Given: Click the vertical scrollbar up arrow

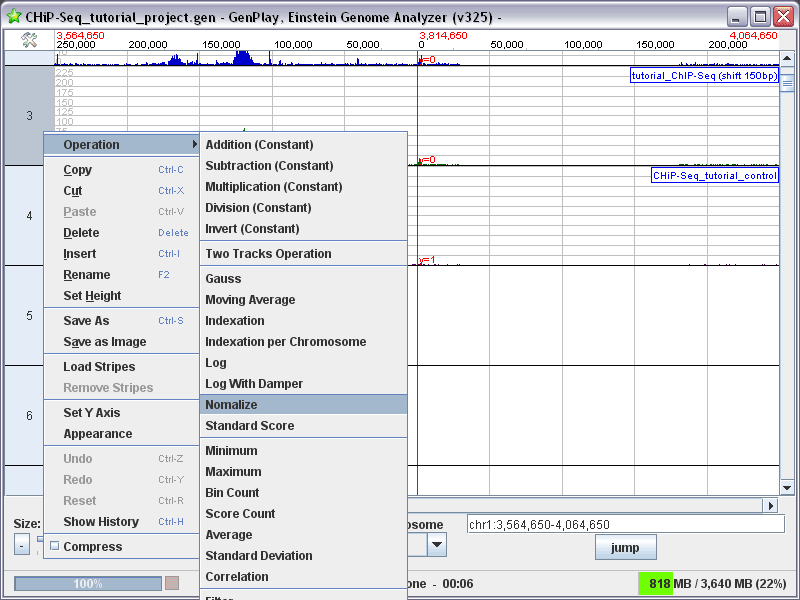Looking at the screenshot, I should point(786,58).
